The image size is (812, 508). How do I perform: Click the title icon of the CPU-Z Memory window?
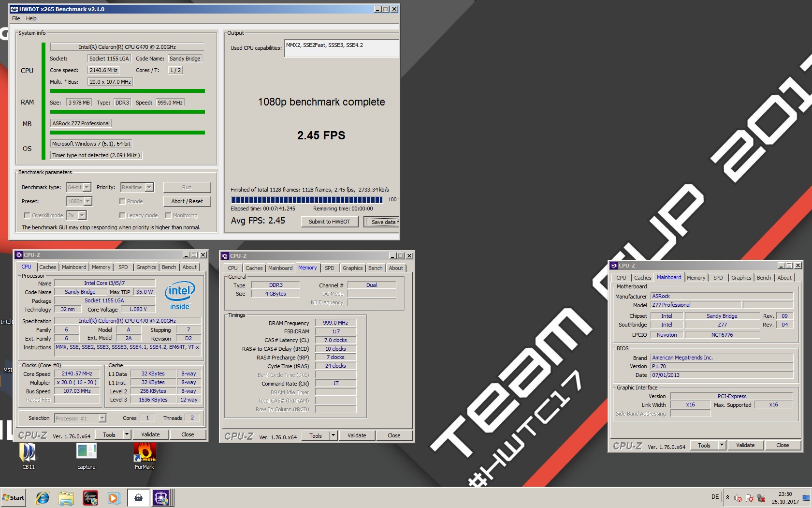(225, 256)
